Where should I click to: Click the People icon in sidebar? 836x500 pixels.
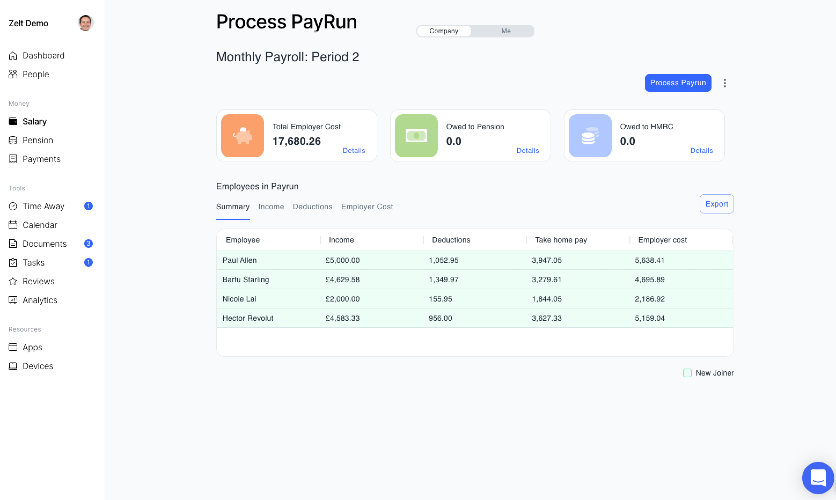(x=13, y=74)
